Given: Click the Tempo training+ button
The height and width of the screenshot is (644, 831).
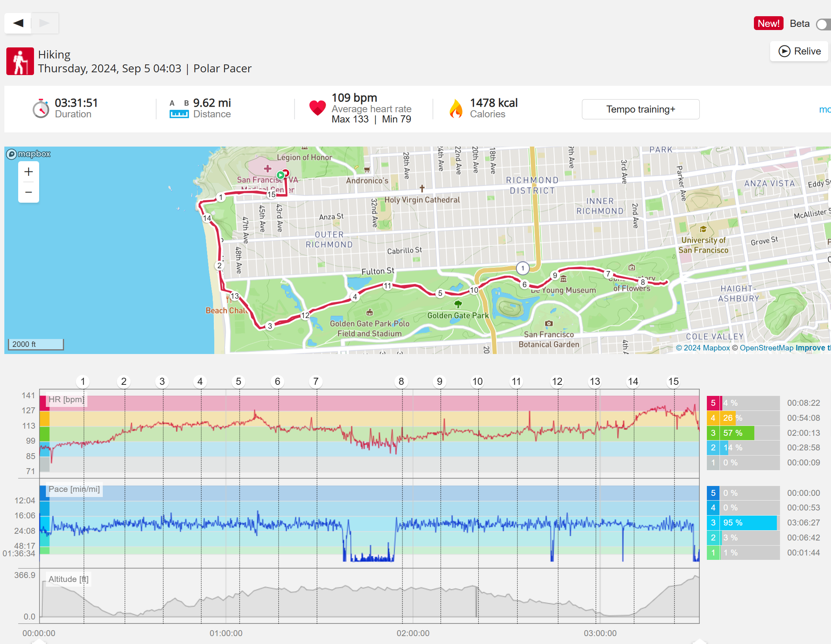Looking at the screenshot, I should coord(640,109).
